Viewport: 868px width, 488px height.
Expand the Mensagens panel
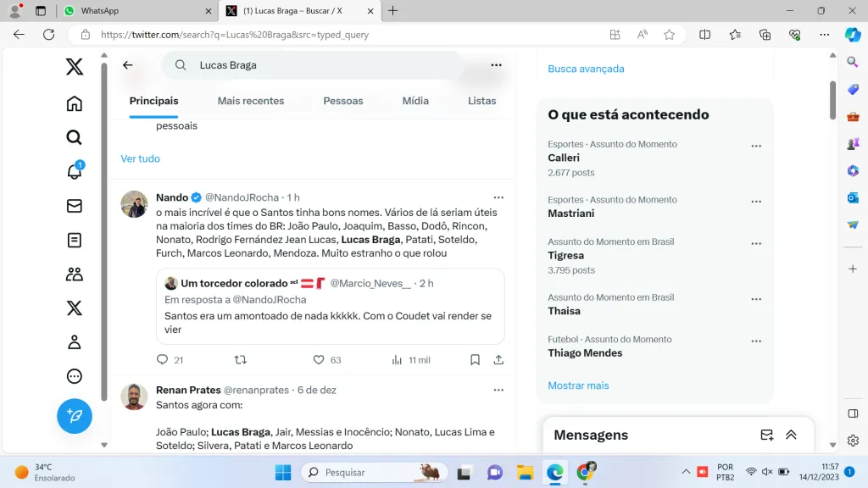pos(791,435)
